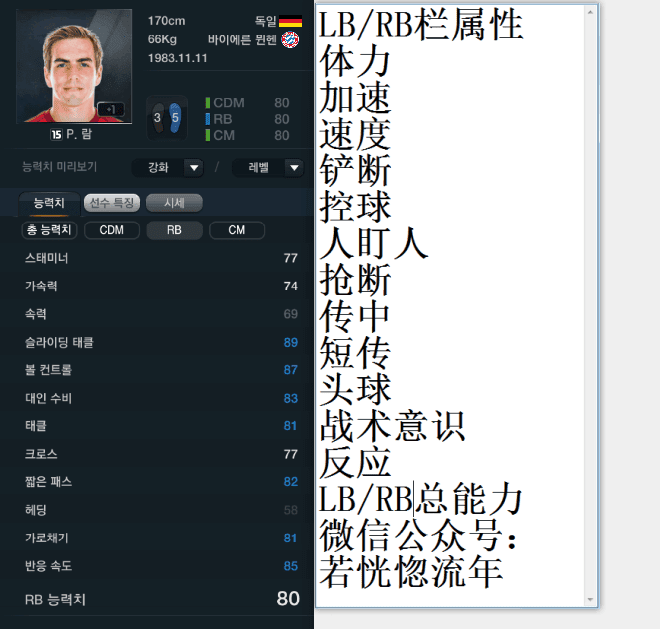The height and width of the screenshot is (629, 660).
Task: Select the 총 능력치 filter
Action: pos(49,230)
